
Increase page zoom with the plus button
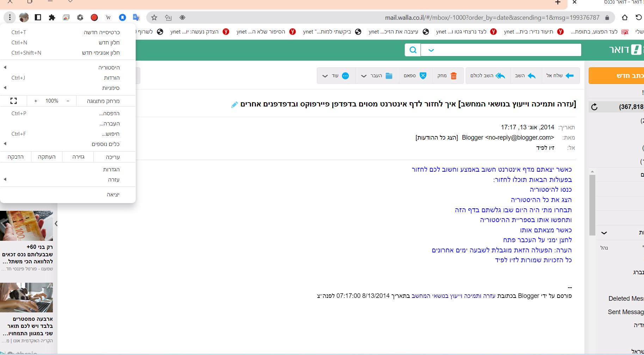coord(36,101)
